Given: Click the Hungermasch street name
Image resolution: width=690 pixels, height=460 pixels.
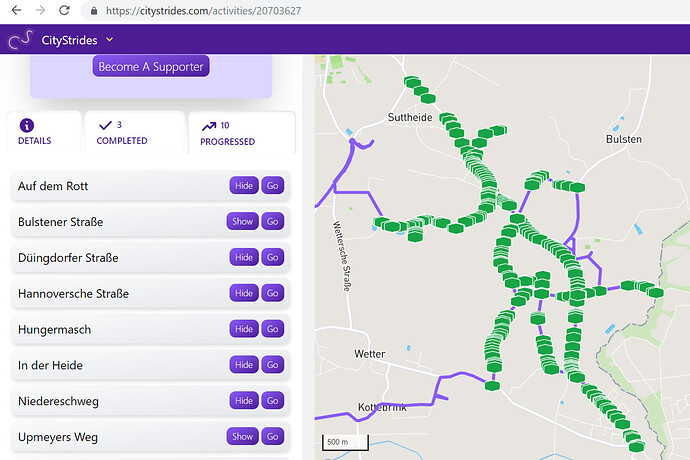Looking at the screenshot, I should click(x=55, y=330).
